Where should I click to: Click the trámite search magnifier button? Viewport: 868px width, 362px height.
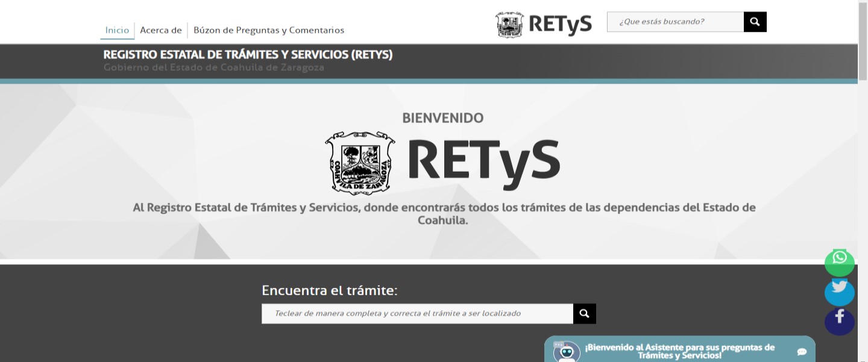coord(585,313)
